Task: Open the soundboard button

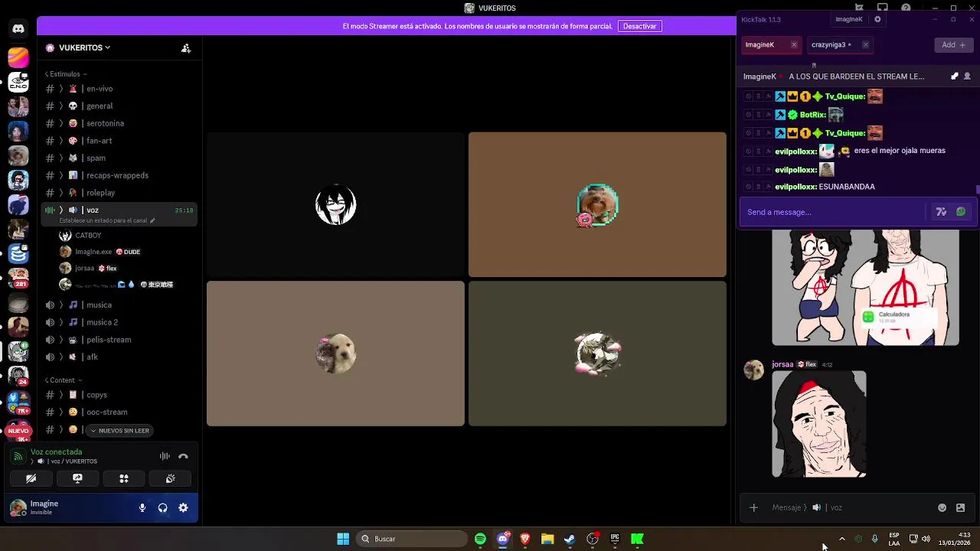Action: click(x=170, y=478)
